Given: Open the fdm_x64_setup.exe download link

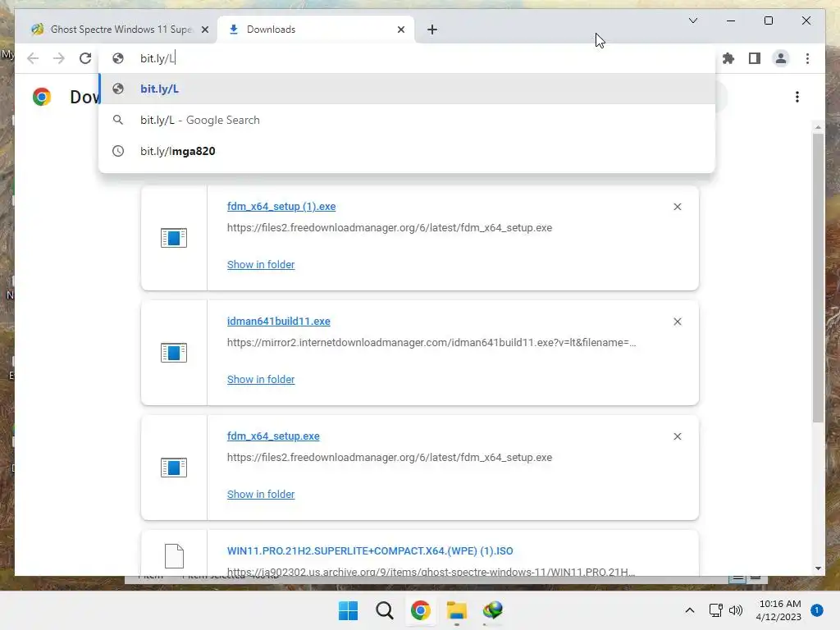Looking at the screenshot, I should click(x=273, y=436).
